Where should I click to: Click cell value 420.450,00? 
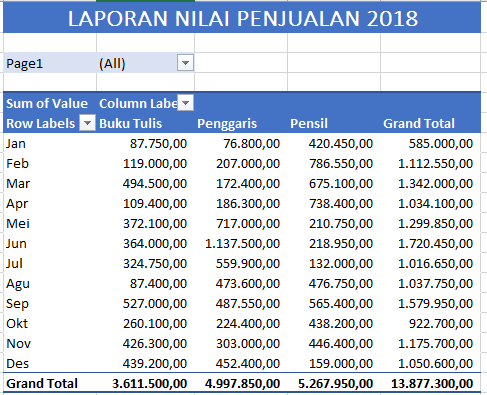[x=341, y=144]
